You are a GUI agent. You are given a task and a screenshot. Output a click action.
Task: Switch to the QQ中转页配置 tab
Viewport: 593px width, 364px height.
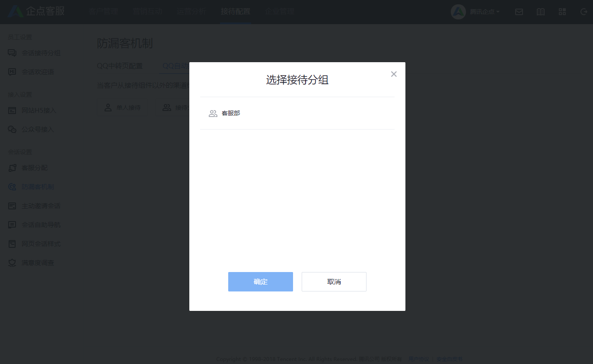(120, 66)
